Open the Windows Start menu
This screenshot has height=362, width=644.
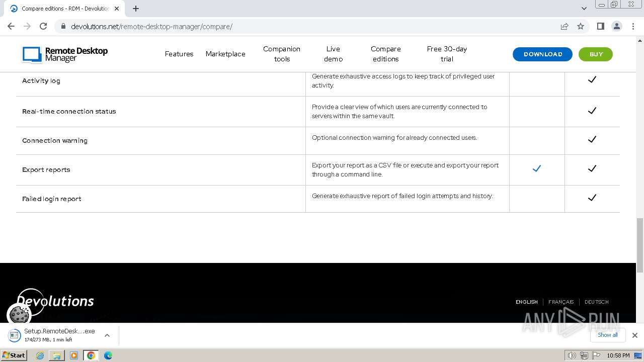(14, 355)
